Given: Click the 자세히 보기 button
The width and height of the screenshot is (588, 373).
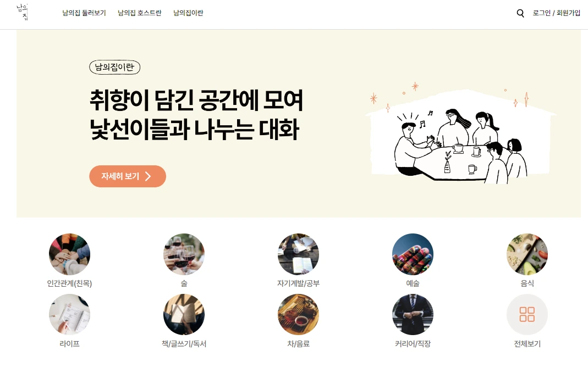Looking at the screenshot, I should click(128, 176).
